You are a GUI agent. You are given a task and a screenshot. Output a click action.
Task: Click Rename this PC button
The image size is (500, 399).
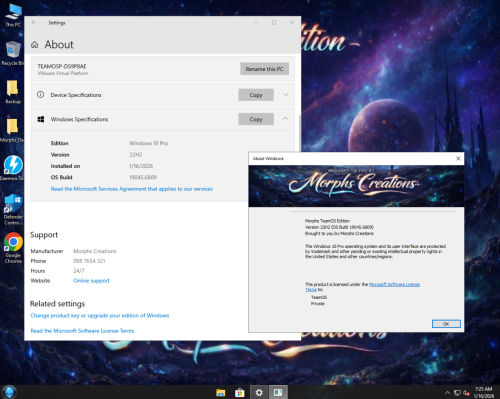point(264,69)
